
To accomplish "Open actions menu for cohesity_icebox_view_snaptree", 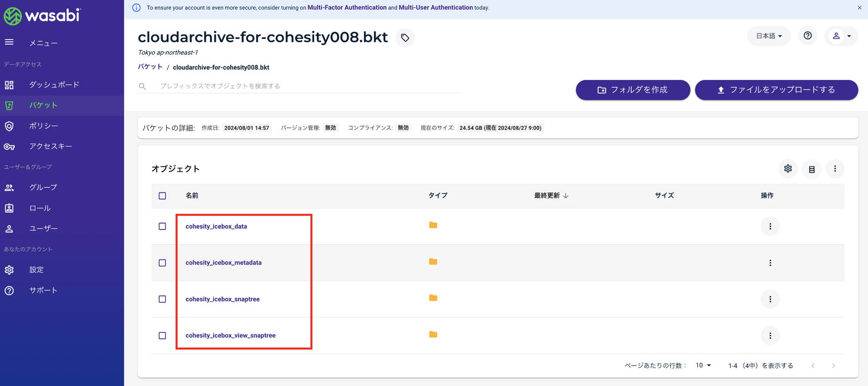I will pos(770,336).
